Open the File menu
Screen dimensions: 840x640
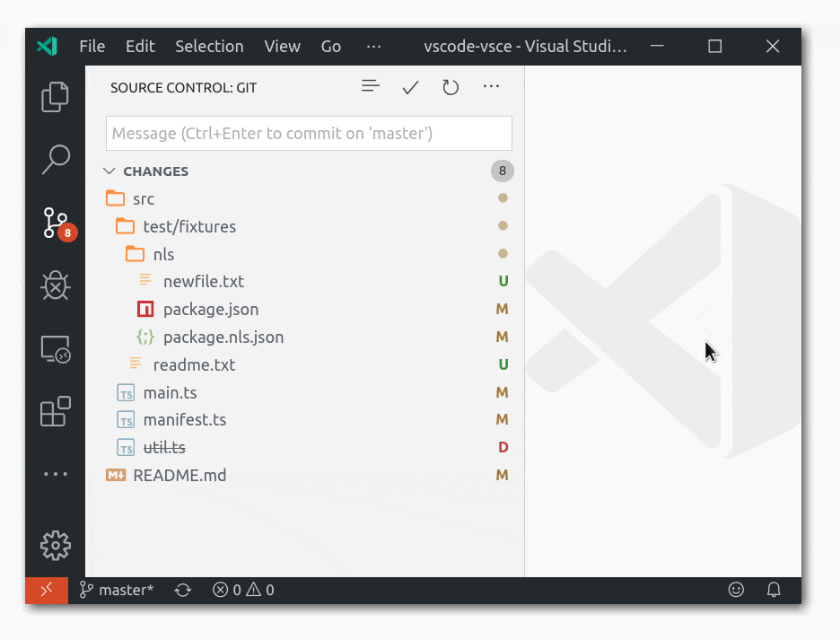(92, 47)
